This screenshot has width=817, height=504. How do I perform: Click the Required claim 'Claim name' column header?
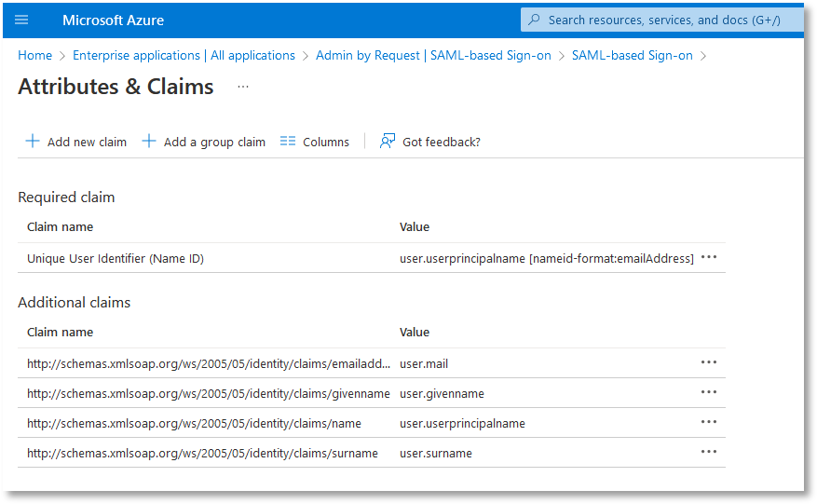tap(60, 226)
